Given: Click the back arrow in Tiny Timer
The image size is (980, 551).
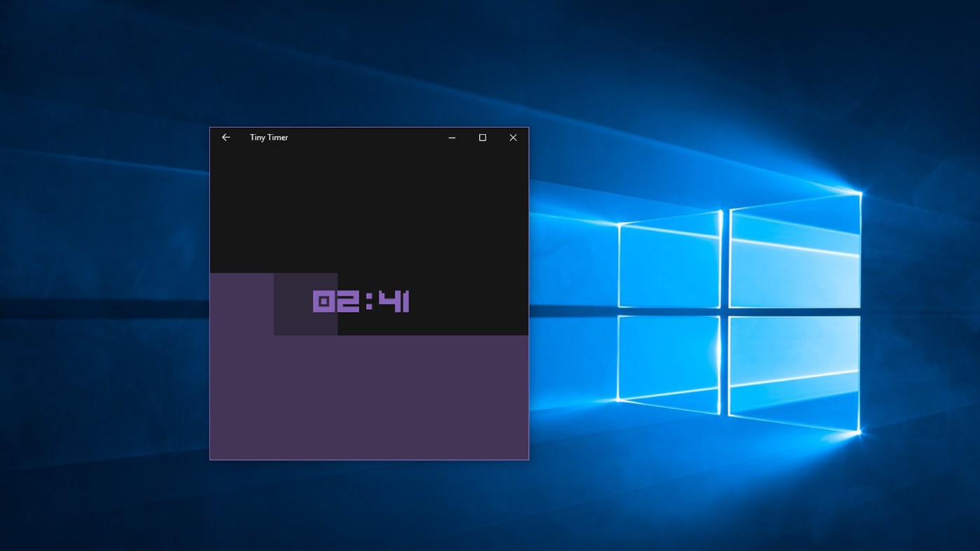Looking at the screenshot, I should (x=225, y=137).
